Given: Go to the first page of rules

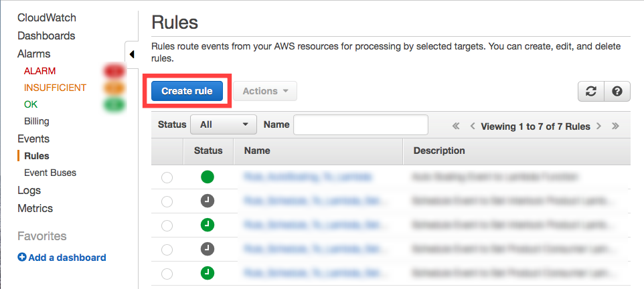Looking at the screenshot, I should click(456, 126).
